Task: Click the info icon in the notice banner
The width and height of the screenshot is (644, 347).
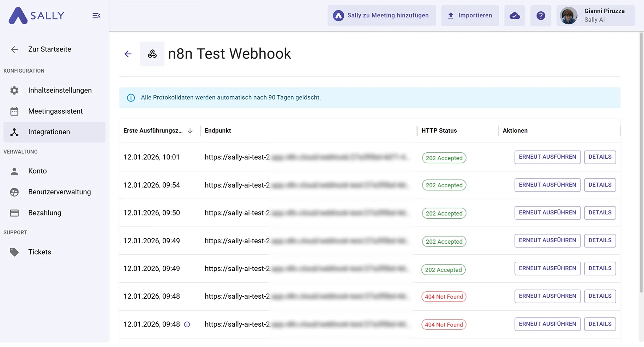Action: click(x=131, y=98)
